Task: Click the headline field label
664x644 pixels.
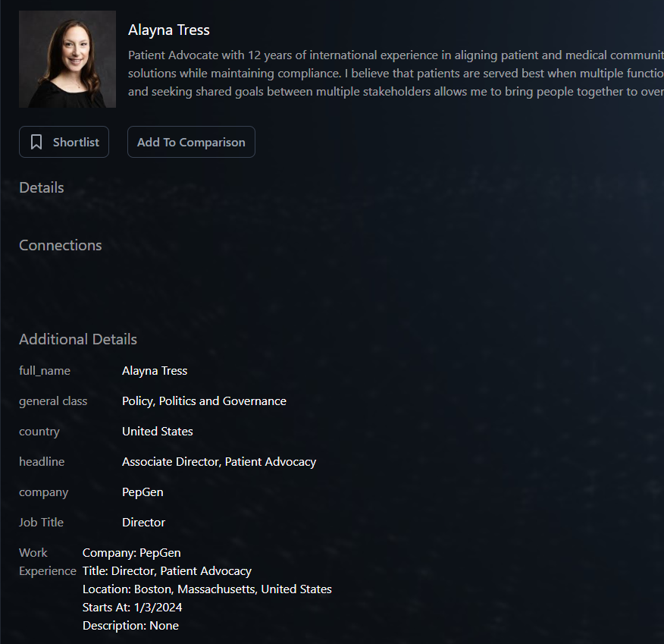Action: [42, 462]
